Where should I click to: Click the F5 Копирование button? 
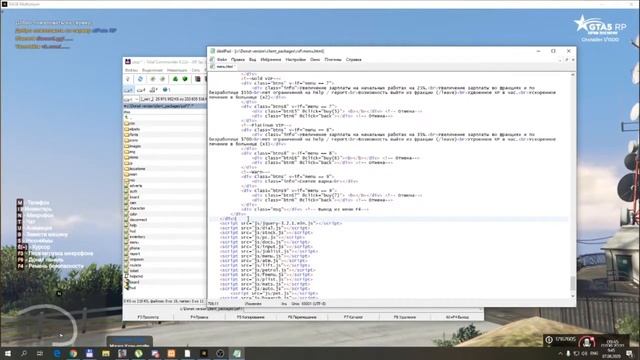click(251, 317)
